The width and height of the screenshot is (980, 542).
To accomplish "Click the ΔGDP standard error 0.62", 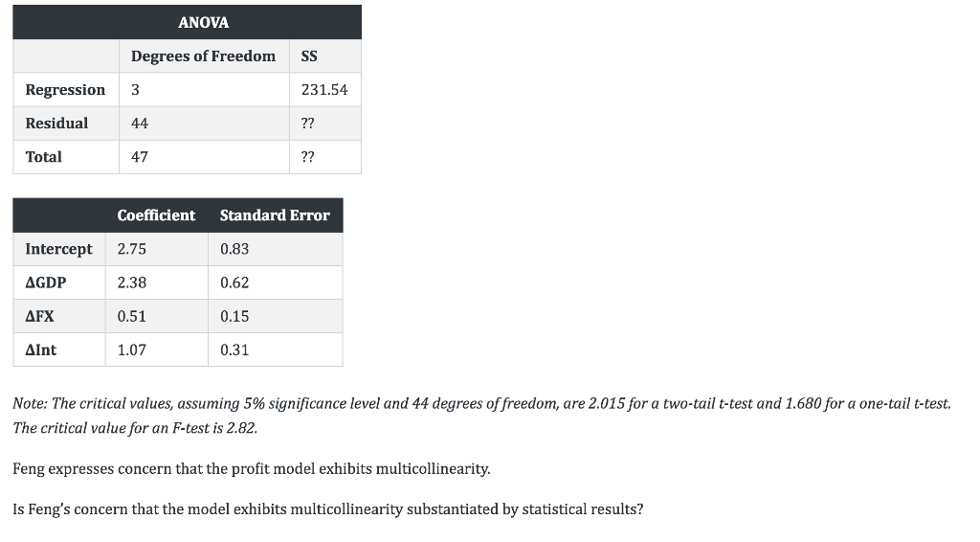I will click(234, 282).
